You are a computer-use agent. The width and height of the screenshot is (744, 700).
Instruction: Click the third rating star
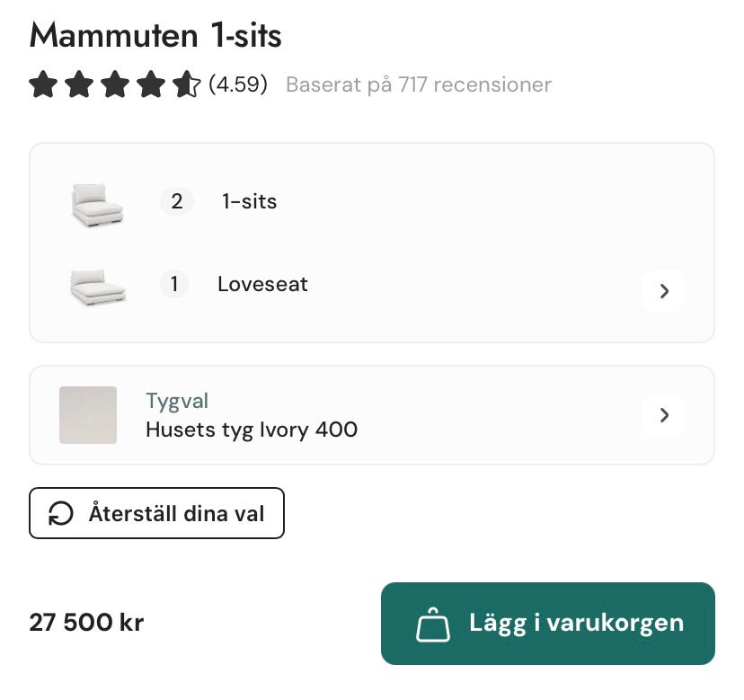point(115,85)
